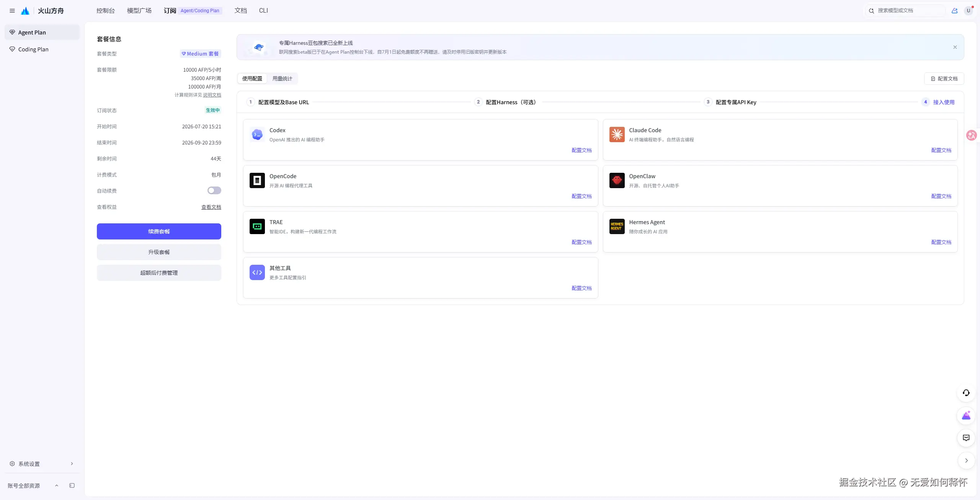Open 其他工具 配置文档 link
The width and height of the screenshot is (980, 500).
(581, 288)
